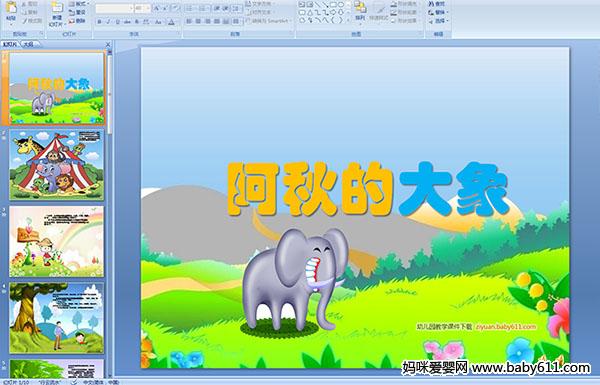This screenshot has height=385, width=600.
Task: Toggle Underline formatting in the font group
Action: 117,22
